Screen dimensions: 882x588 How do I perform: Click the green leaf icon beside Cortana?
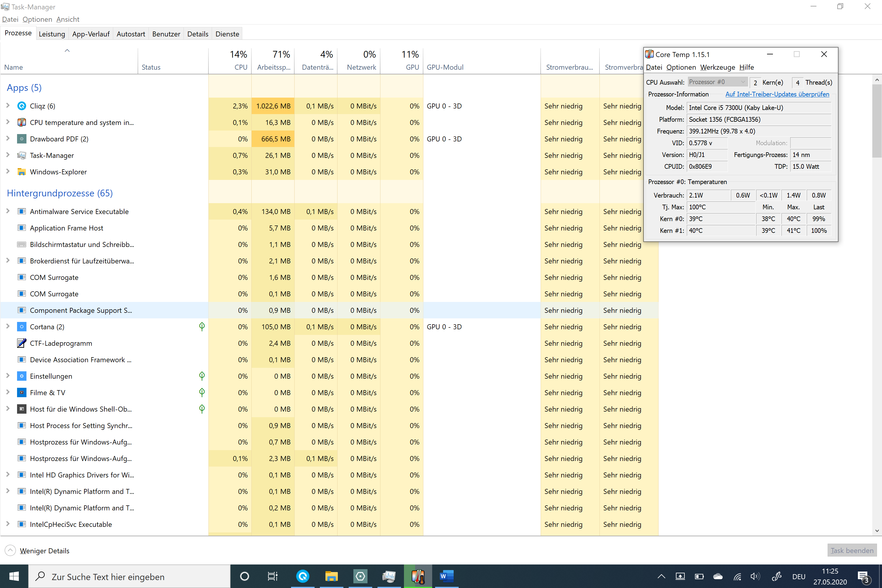click(202, 327)
